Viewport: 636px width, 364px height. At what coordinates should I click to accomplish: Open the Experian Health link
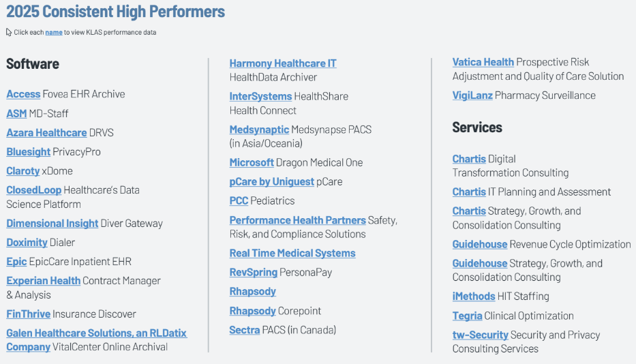click(43, 280)
